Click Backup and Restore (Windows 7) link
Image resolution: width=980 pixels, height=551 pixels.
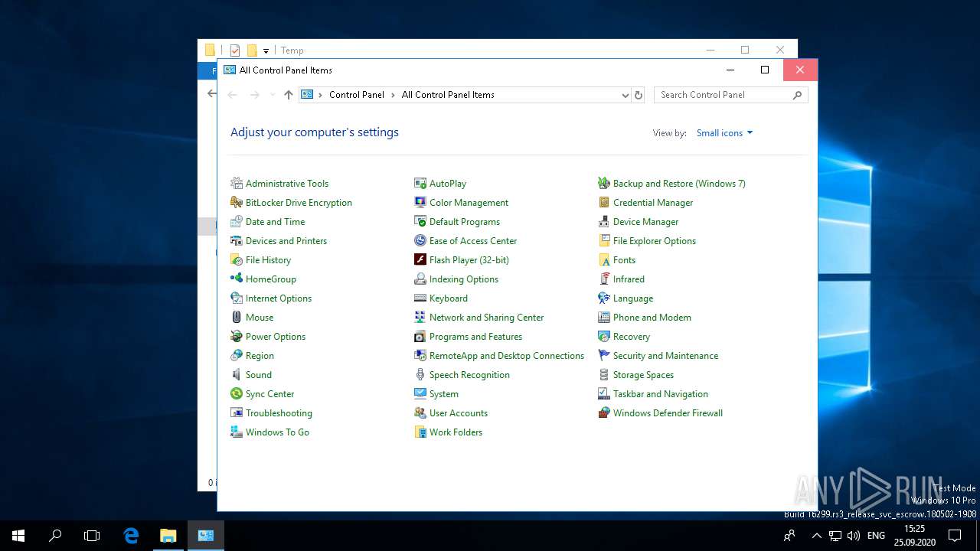click(679, 184)
